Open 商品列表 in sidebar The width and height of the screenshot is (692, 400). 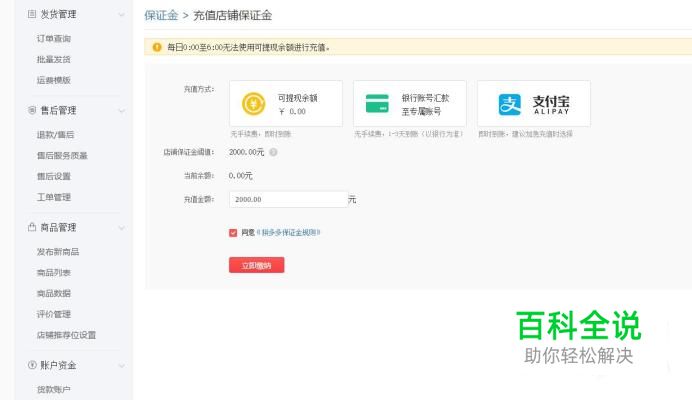pos(54,272)
